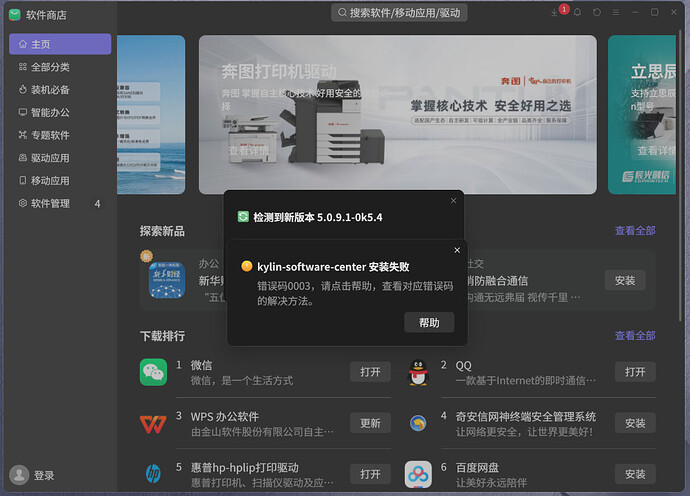Click the user avatar beside 登录
The image size is (690, 496).
point(19,475)
